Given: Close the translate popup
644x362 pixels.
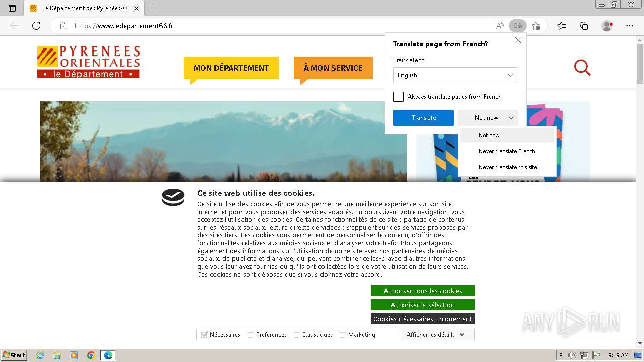Looking at the screenshot, I should pos(518,40).
